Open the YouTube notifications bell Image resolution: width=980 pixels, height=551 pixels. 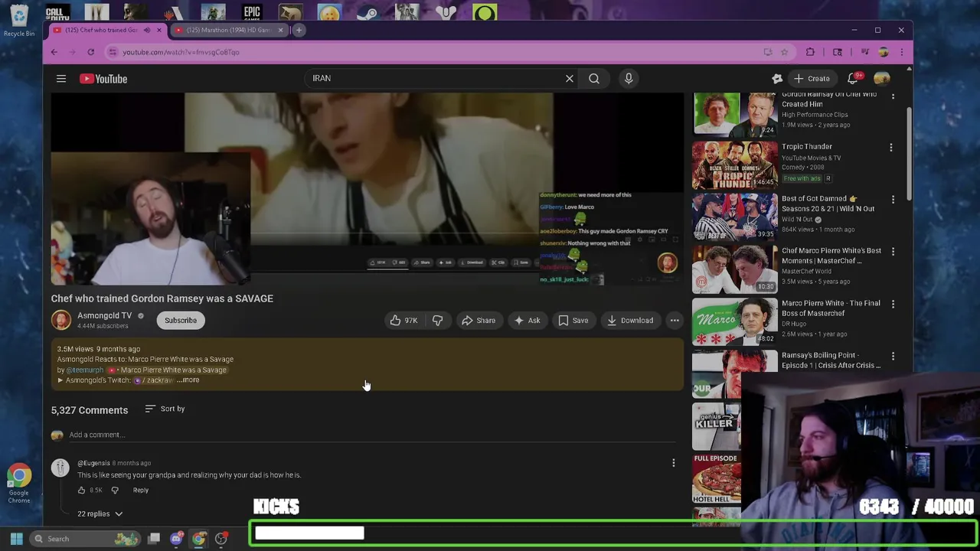pos(853,78)
